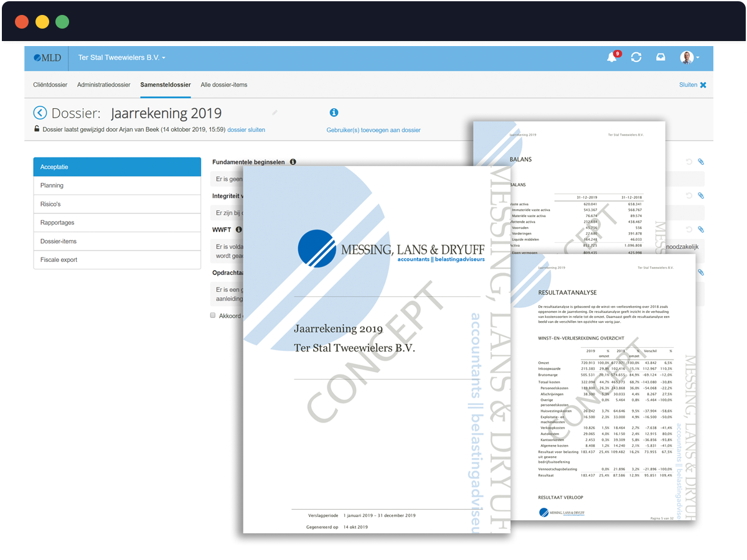
Task: Click the dossier sluiten link
Action: (247, 130)
